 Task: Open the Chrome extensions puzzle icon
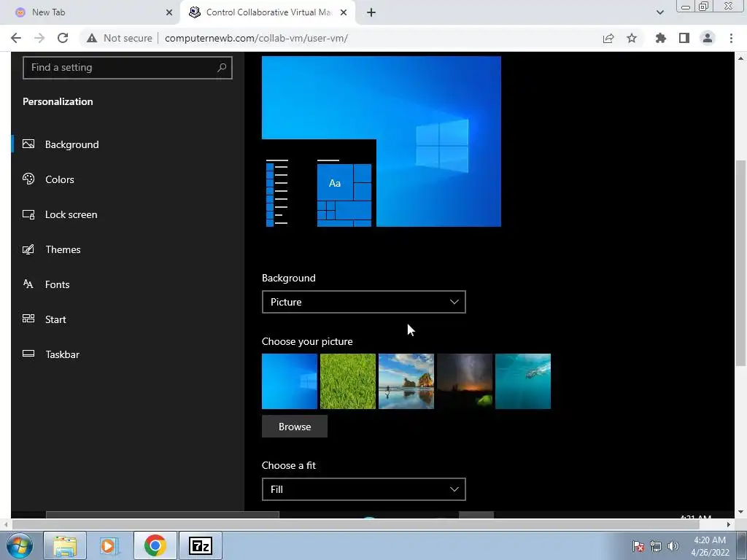point(661,38)
